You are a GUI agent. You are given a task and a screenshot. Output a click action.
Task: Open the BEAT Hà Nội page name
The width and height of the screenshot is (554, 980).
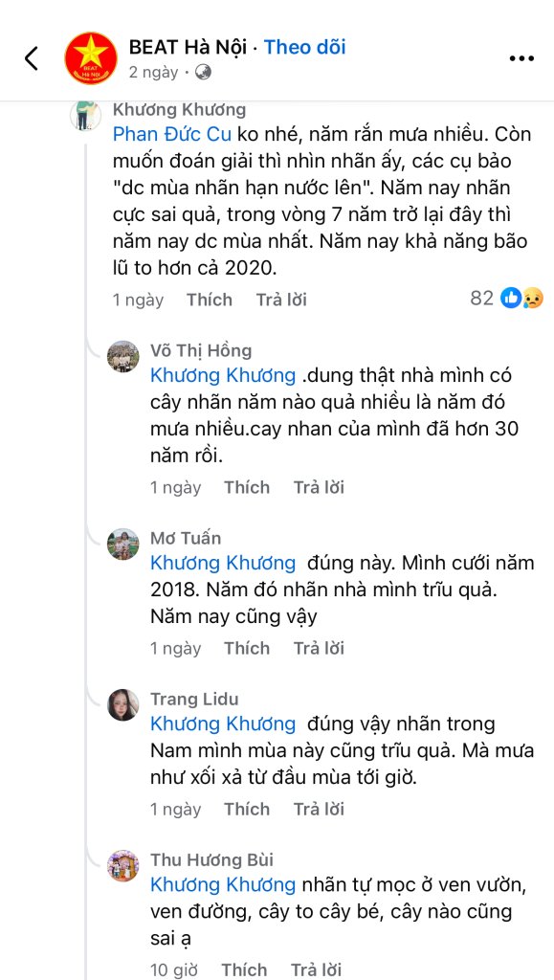(188, 47)
